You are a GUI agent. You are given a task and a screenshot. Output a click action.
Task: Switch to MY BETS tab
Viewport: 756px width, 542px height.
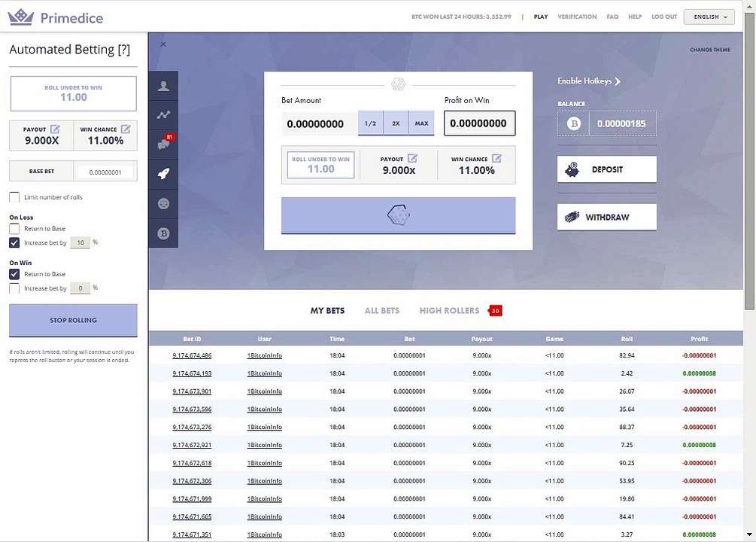tap(327, 311)
